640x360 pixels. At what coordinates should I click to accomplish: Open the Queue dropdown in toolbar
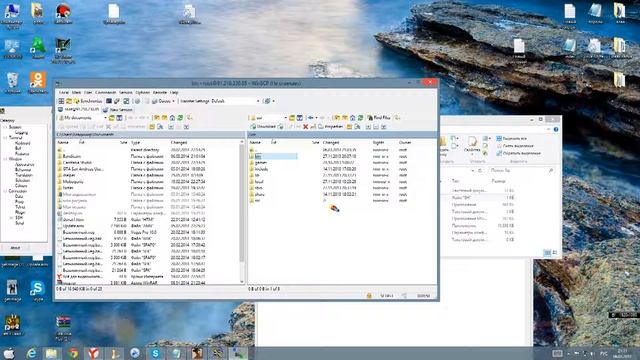(x=163, y=101)
